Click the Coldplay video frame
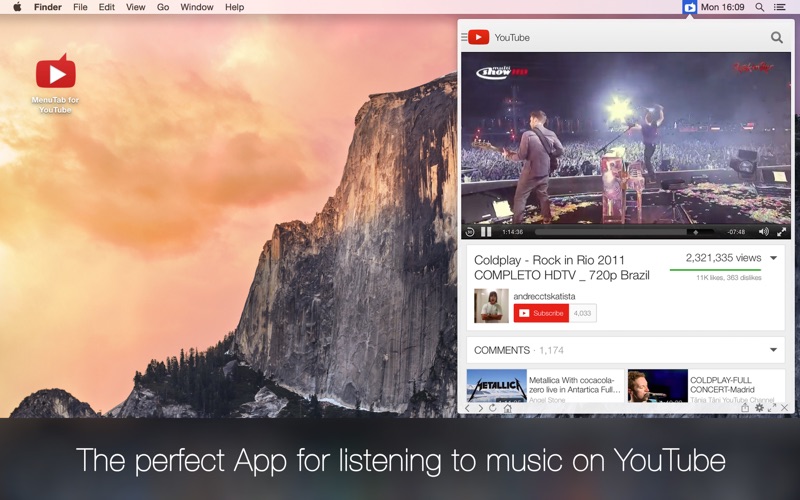This screenshot has width=800, height=500. (626, 138)
